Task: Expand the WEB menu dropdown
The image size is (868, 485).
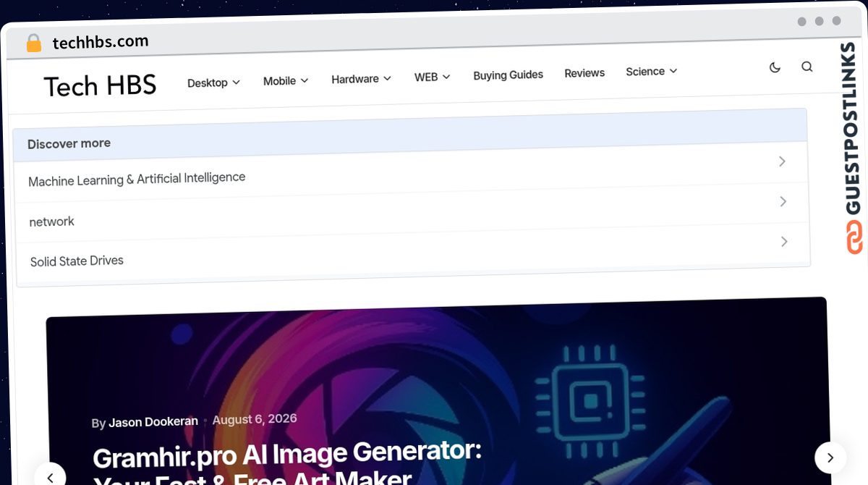Action: point(432,77)
